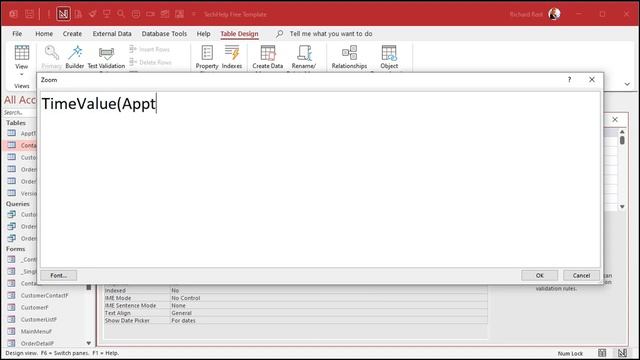Switch to Datasheet View in status bar
Viewport: 640px width, 360px height.
point(602,353)
